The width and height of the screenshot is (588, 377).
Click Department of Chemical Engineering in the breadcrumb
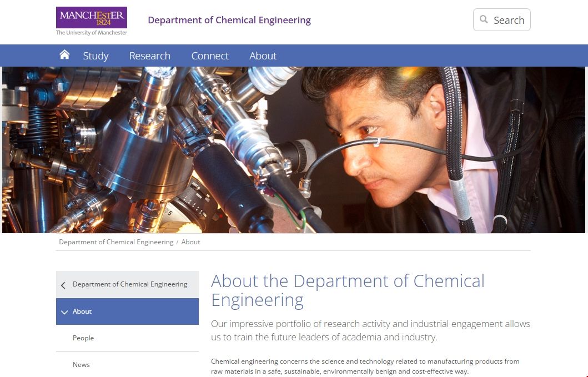point(116,242)
